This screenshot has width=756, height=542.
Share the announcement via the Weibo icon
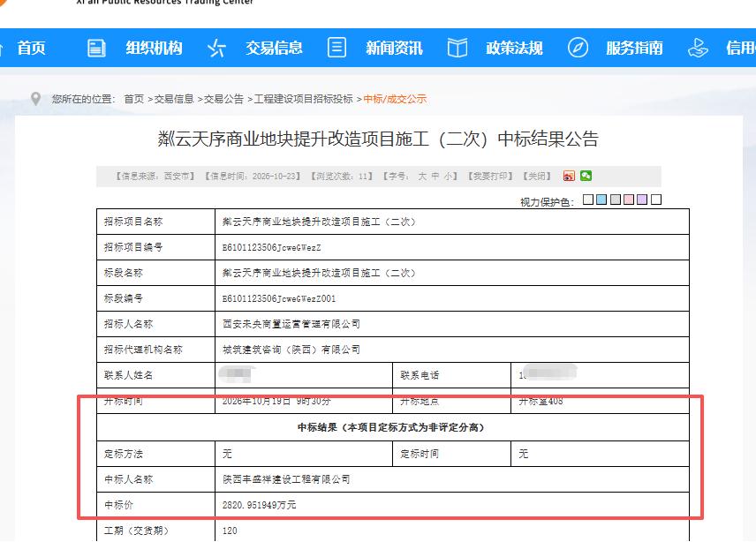(569, 176)
